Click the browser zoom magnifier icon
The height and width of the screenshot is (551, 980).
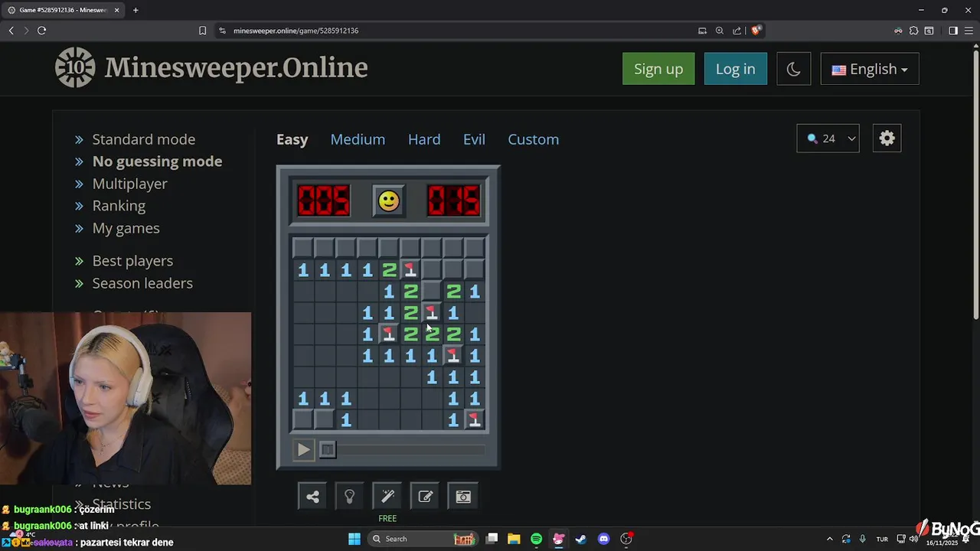click(720, 31)
